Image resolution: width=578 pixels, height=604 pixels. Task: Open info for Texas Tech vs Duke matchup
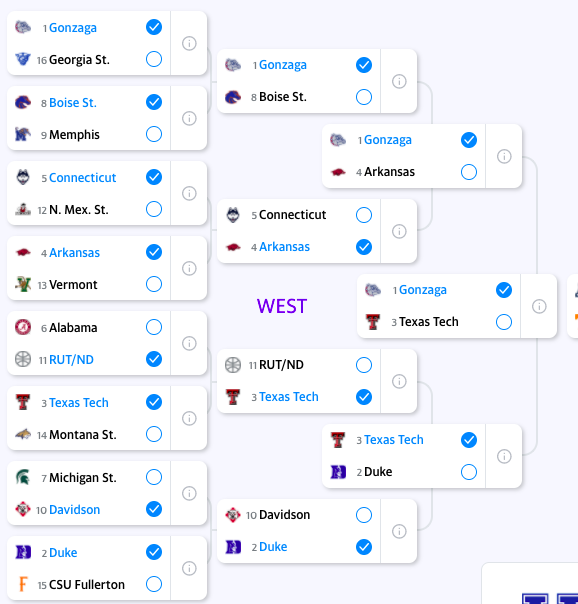[x=504, y=456]
